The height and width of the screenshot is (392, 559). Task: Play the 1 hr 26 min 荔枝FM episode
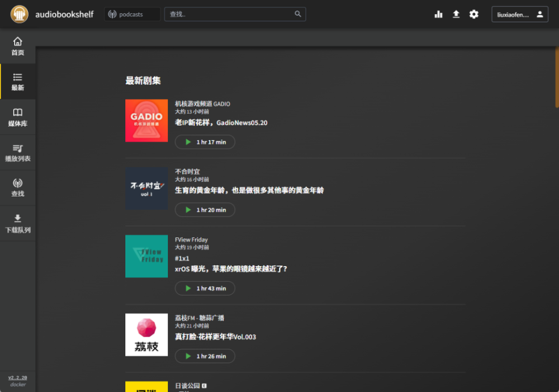click(x=205, y=356)
